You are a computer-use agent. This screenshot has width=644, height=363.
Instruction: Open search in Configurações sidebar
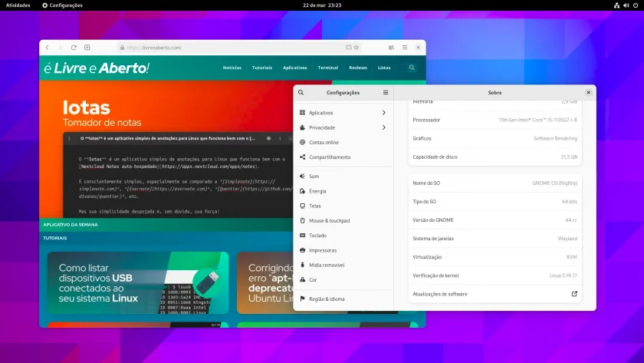301,93
